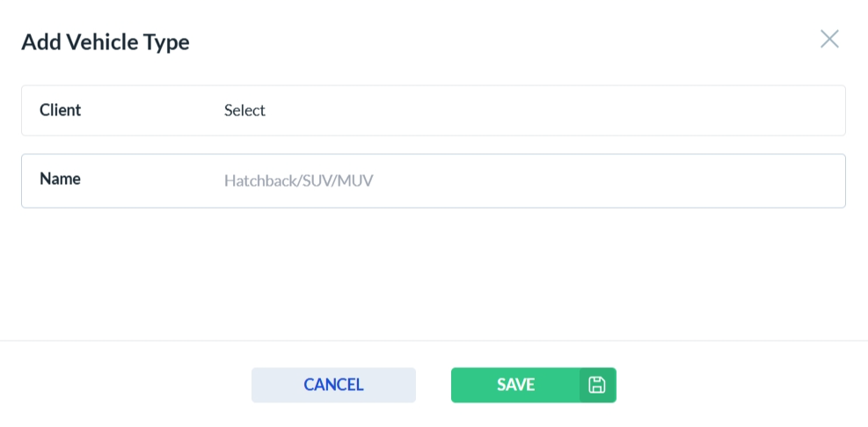The image size is (868, 427).
Task: Click the CANCEL text label
Action: [333, 385]
